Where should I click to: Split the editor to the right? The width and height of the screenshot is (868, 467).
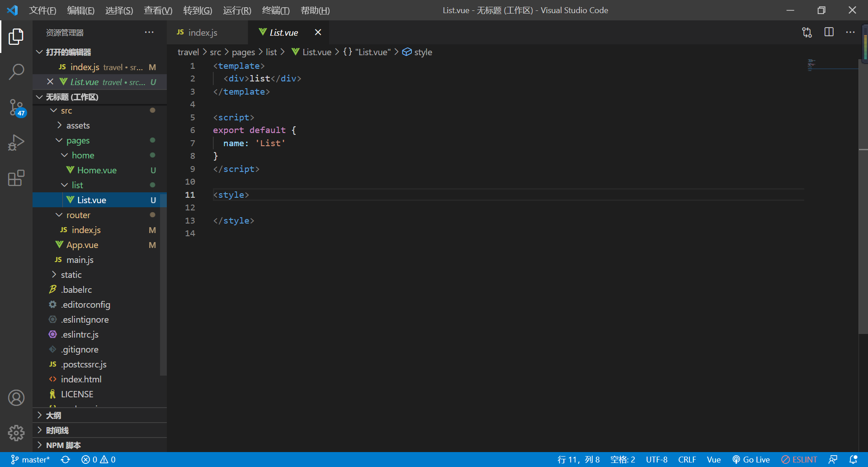tap(829, 32)
